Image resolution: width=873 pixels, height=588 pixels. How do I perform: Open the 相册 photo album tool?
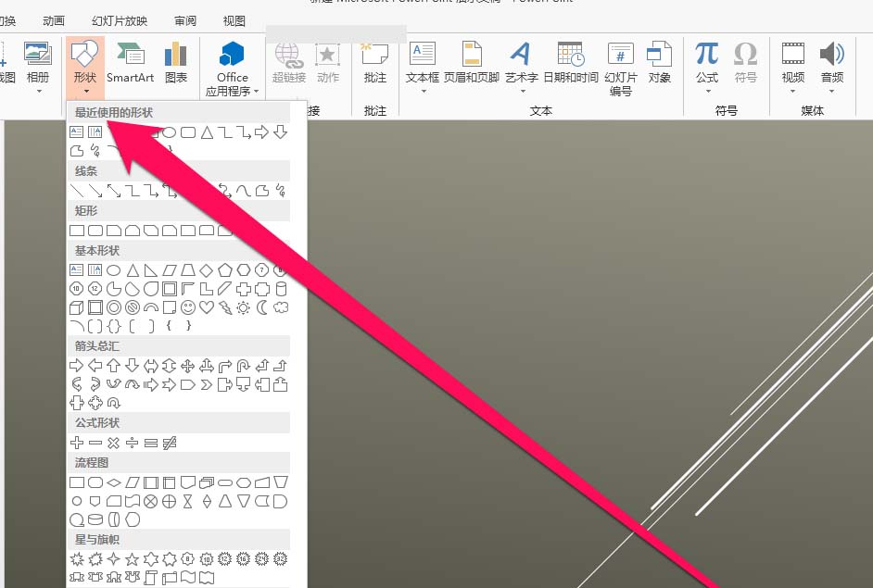click(38, 61)
